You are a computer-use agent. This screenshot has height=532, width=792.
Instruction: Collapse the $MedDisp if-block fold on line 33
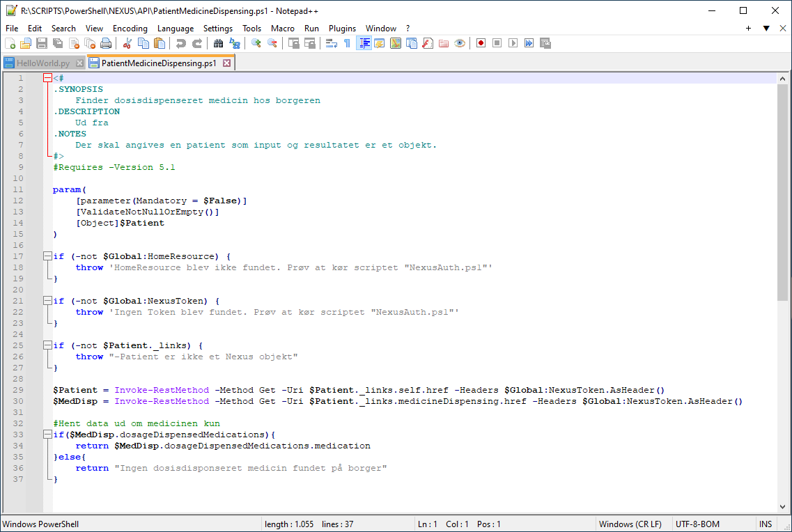[x=47, y=434]
